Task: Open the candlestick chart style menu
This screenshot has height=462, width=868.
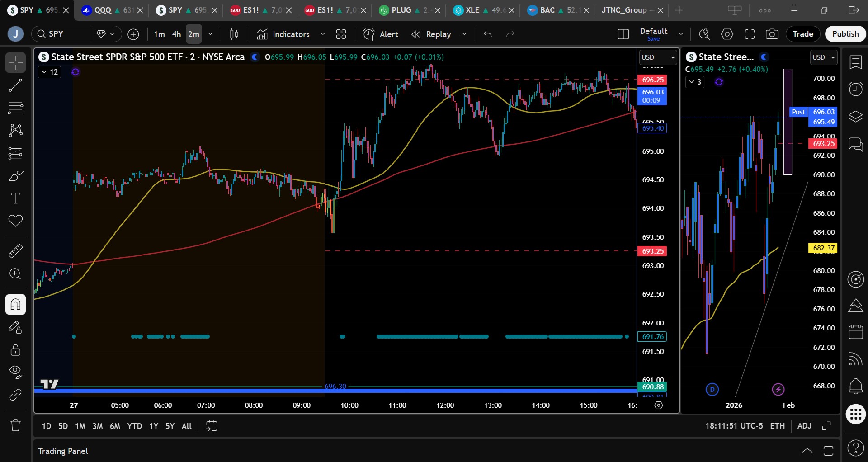Action: point(234,34)
